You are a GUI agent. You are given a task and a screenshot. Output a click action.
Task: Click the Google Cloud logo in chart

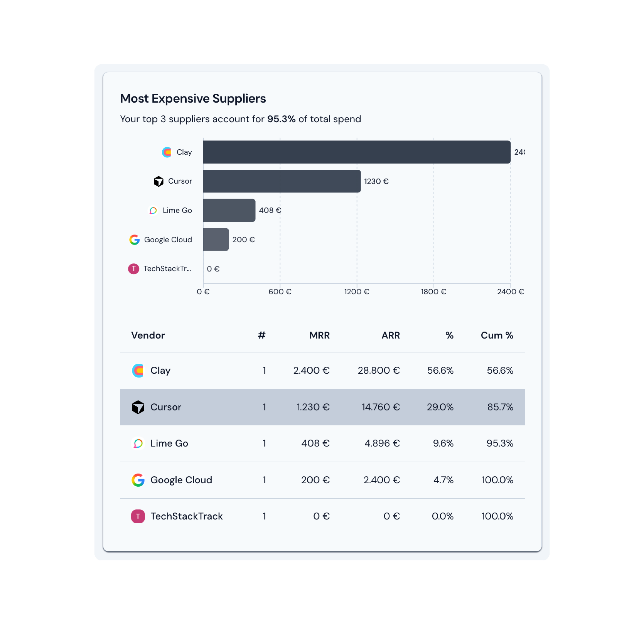point(134,240)
